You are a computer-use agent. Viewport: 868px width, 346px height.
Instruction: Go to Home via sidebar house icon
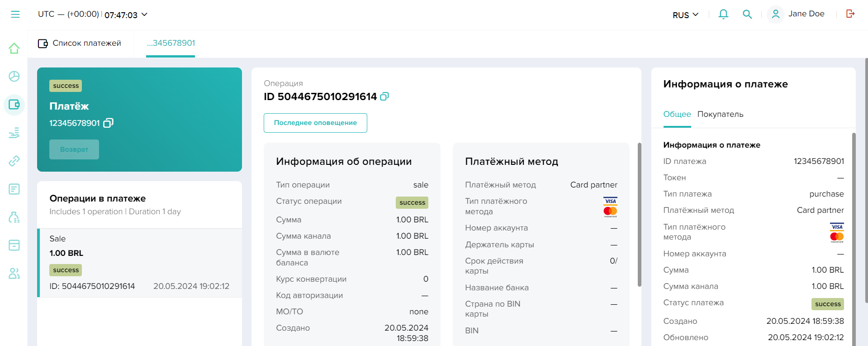[x=14, y=48]
